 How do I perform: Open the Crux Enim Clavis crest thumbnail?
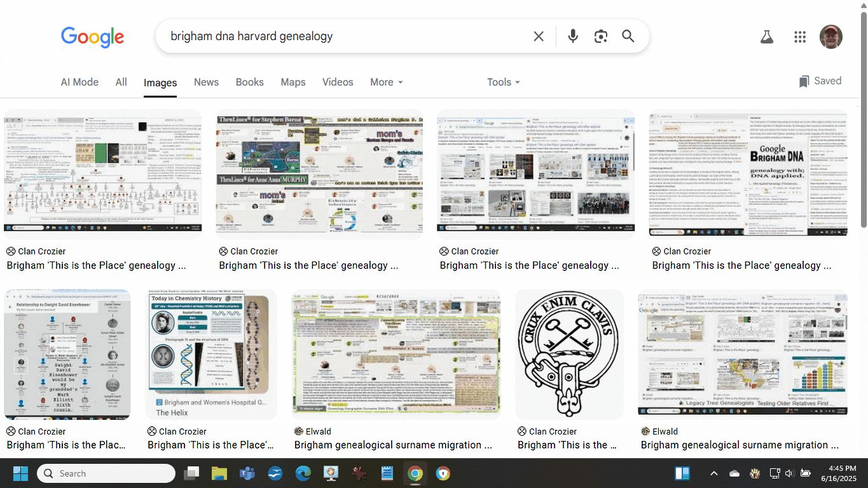pyautogui.click(x=569, y=354)
